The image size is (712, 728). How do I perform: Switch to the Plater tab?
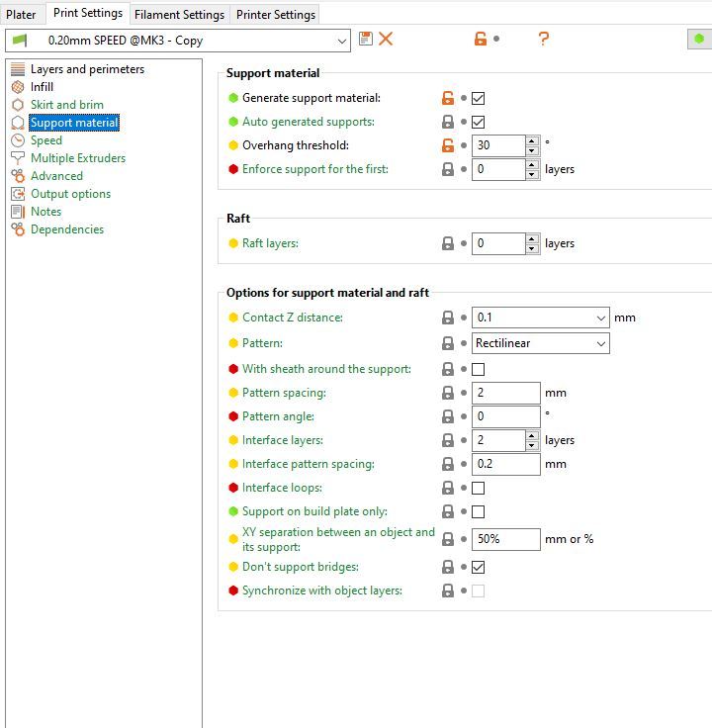[21, 15]
